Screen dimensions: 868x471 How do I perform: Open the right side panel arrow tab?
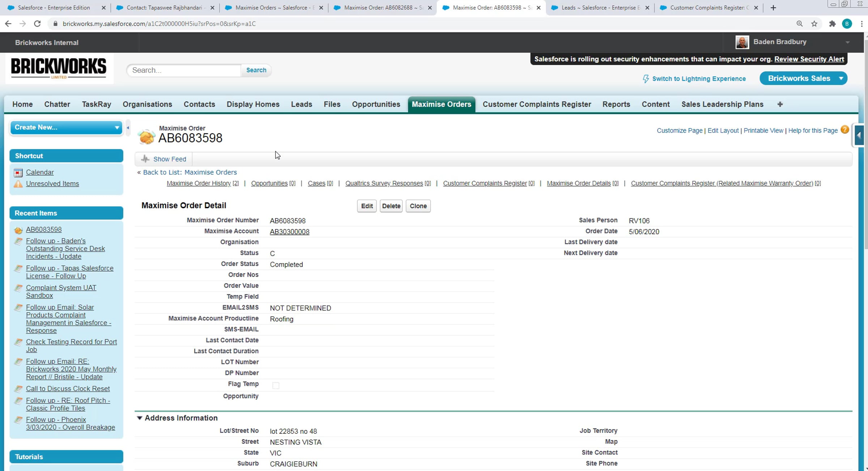click(x=859, y=136)
